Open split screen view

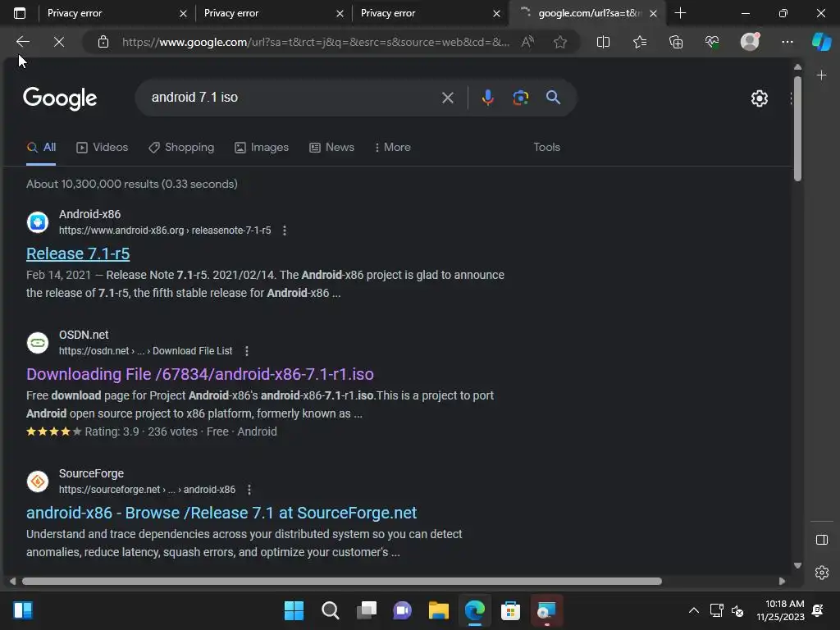tap(603, 42)
